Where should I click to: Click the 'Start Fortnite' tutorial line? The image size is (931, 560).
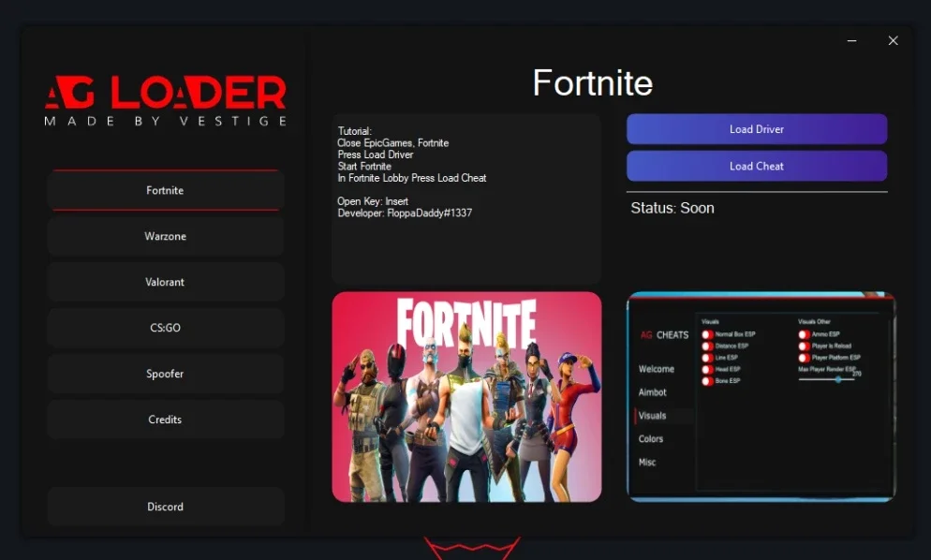(x=364, y=167)
